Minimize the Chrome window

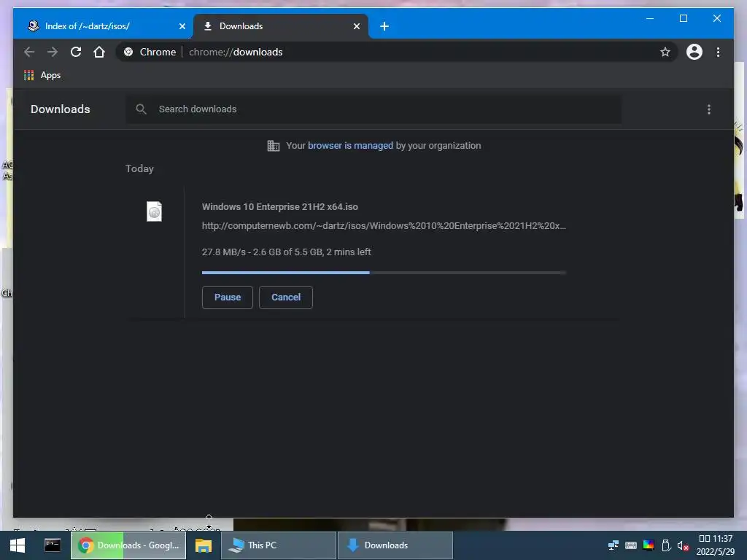tap(650, 18)
